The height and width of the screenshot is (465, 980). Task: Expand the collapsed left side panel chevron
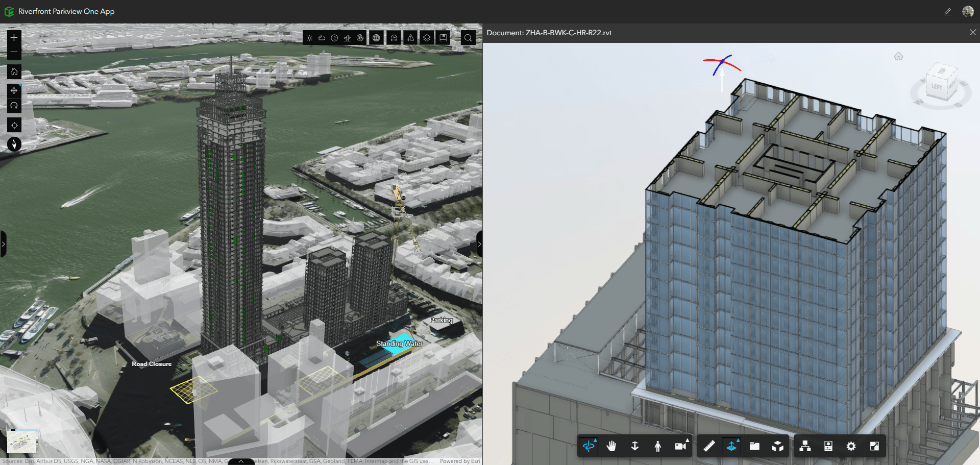[x=3, y=244]
